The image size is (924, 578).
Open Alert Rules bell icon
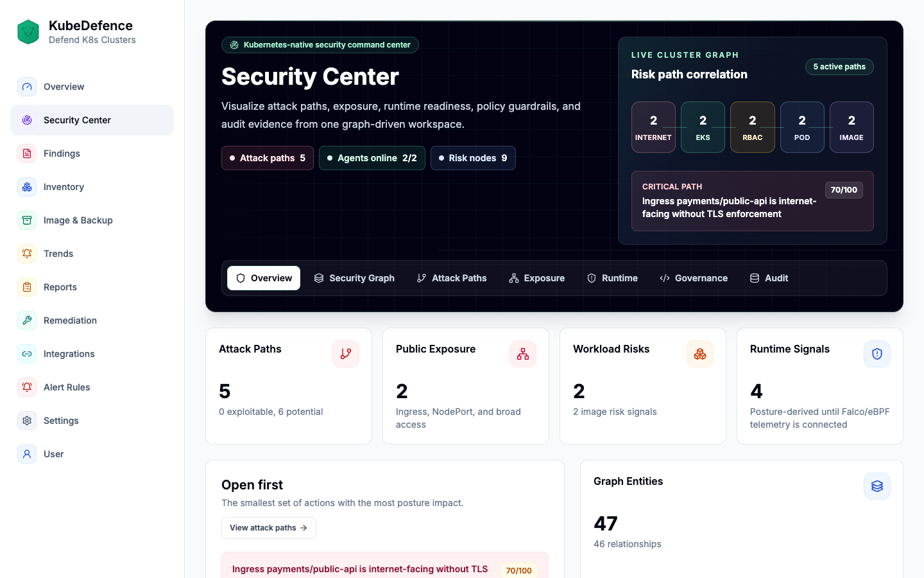coord(27,387)
